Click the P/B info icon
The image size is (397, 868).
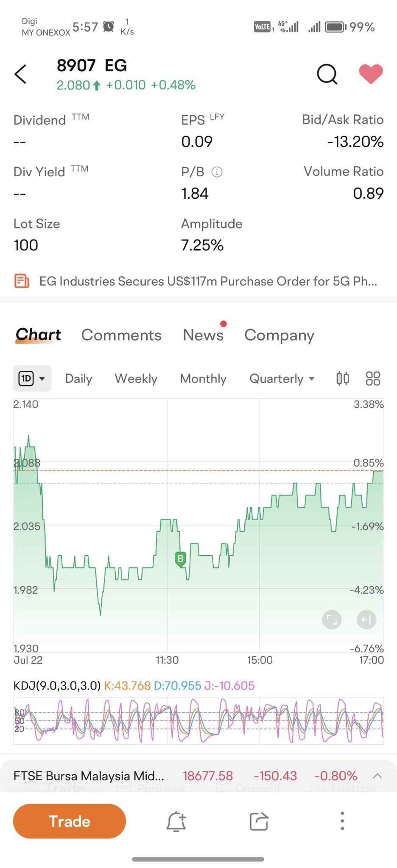(x=217, y=172)
